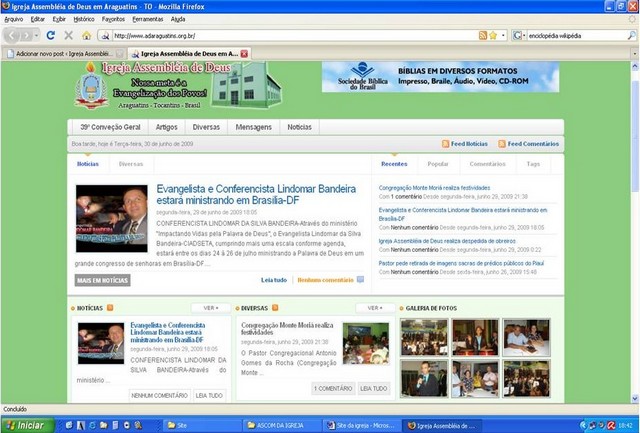This screenshot has width=640, height=433.
Task: Stop page loading with the X icon
Action: pyautogui.click(x=69, y=36)
